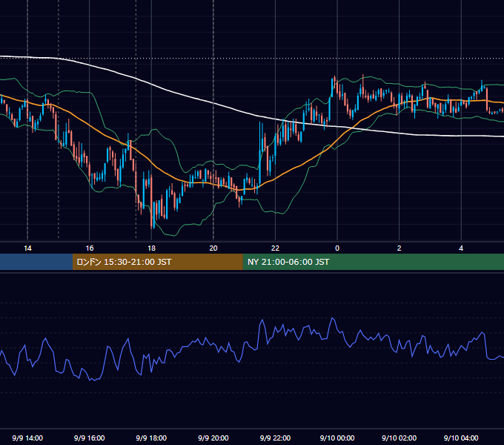Click the 4 hour label on price chart axis
504x445 pixels.
(x=461, y=248)
